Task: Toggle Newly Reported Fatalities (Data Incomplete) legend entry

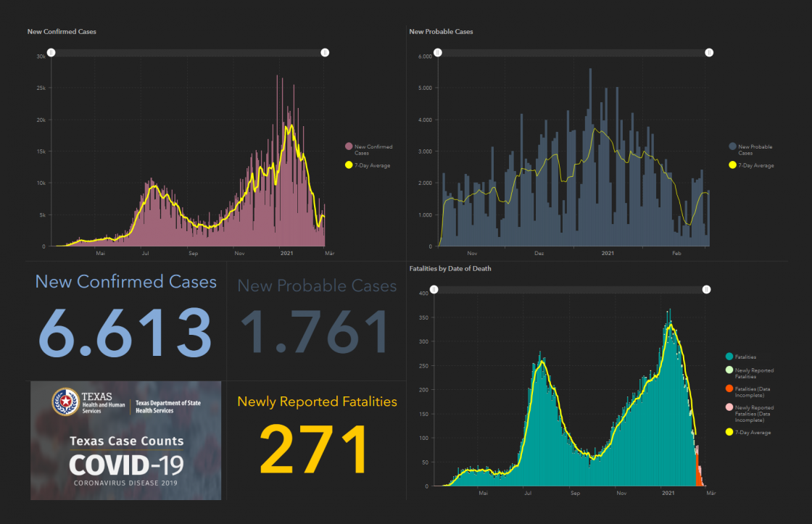Action: [754, 414]
